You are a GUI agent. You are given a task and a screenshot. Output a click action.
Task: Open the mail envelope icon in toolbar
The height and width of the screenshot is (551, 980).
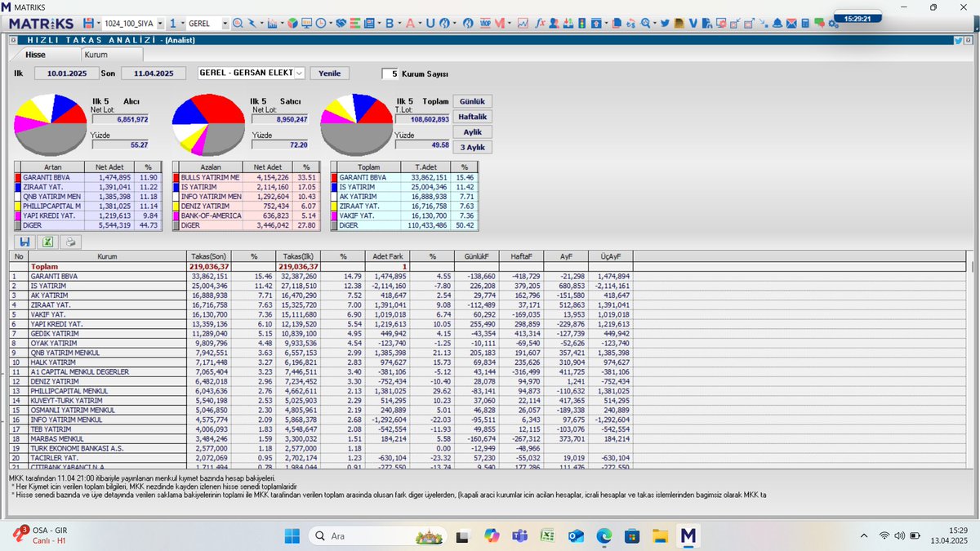pos(791,23)
